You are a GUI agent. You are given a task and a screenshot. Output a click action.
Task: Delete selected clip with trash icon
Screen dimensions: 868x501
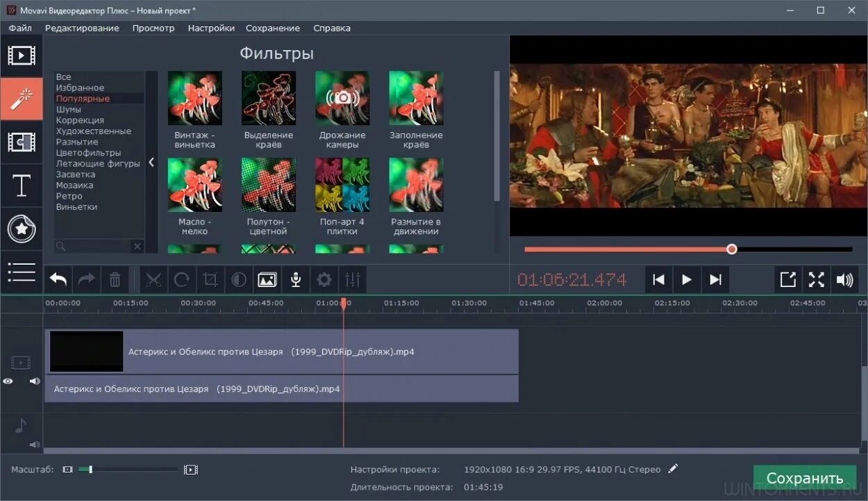click(x=115, y=280)
